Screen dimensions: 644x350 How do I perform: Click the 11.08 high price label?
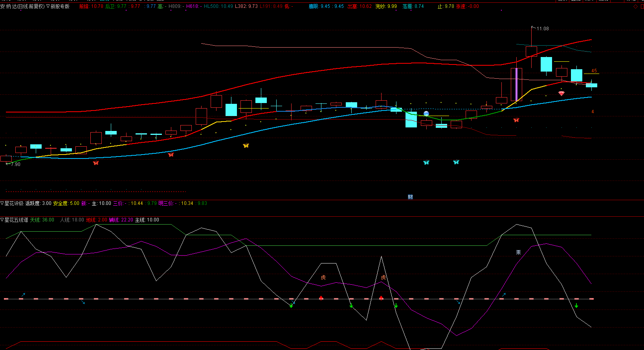(543, 29)
